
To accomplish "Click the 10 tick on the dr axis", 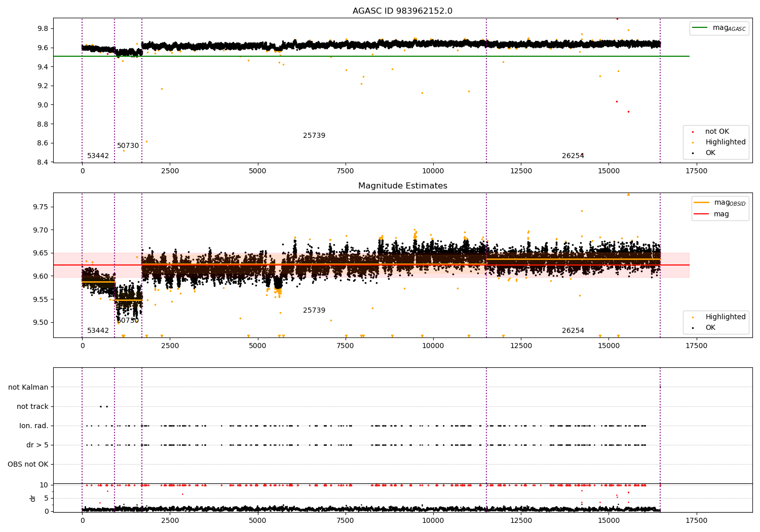I will click(x=44, y=485).
